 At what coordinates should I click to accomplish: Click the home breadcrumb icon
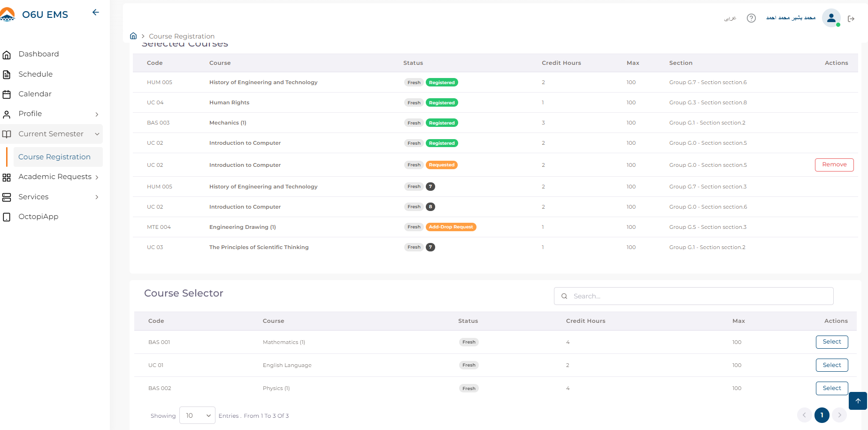coord(133,36)
